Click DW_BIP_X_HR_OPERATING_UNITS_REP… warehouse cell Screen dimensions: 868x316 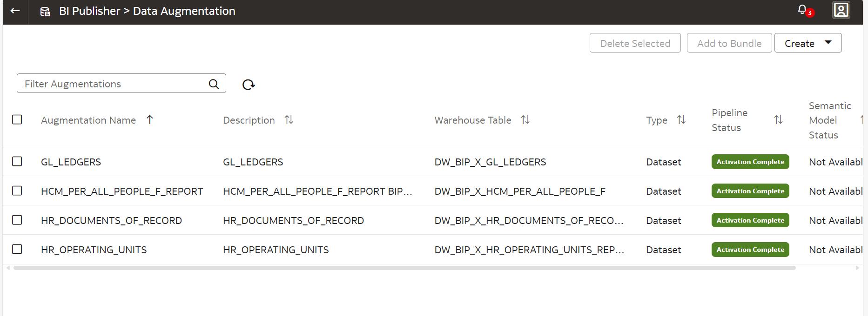coord(529,250)
